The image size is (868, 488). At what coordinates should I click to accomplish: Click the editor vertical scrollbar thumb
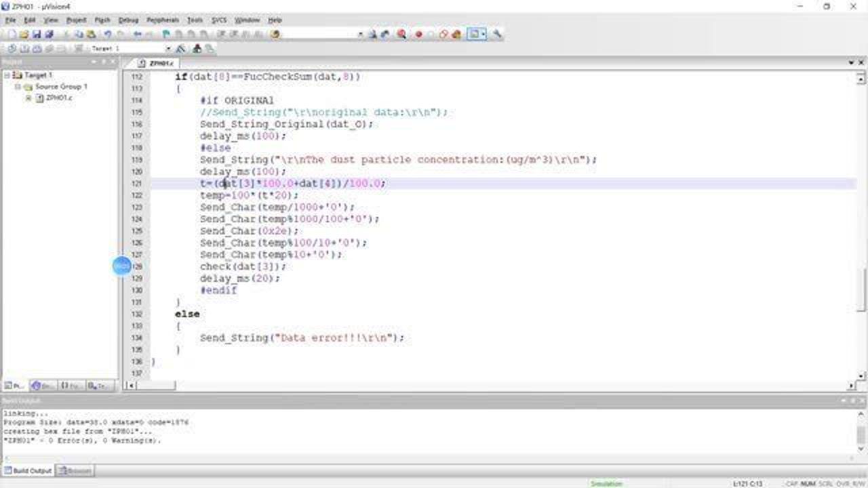pyautogui.click(x=862, y=288)
